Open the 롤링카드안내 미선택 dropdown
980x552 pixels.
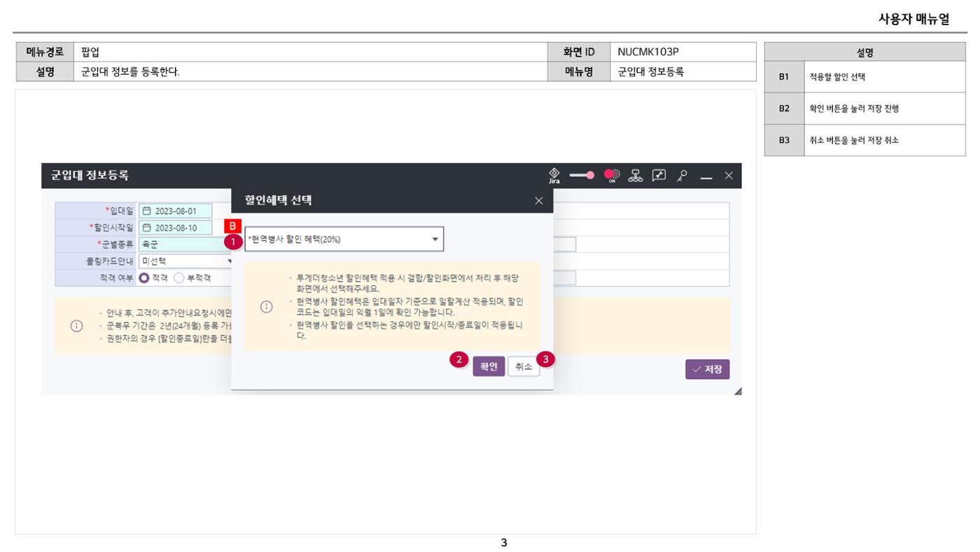185,261
